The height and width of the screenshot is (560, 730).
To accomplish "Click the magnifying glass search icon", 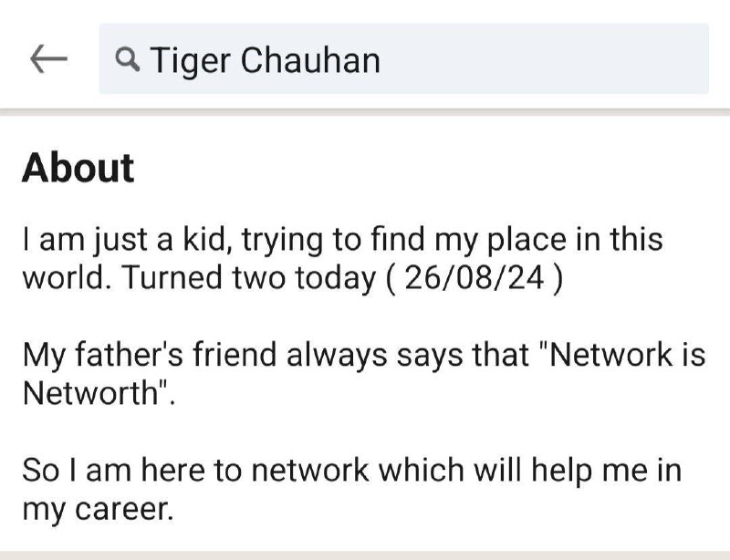I will [126, 58].
